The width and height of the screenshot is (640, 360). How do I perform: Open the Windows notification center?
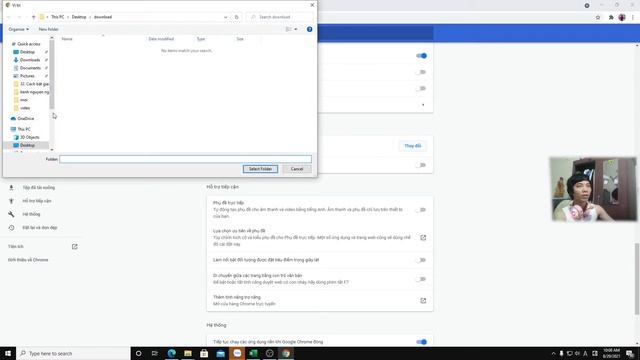(630, 353)
